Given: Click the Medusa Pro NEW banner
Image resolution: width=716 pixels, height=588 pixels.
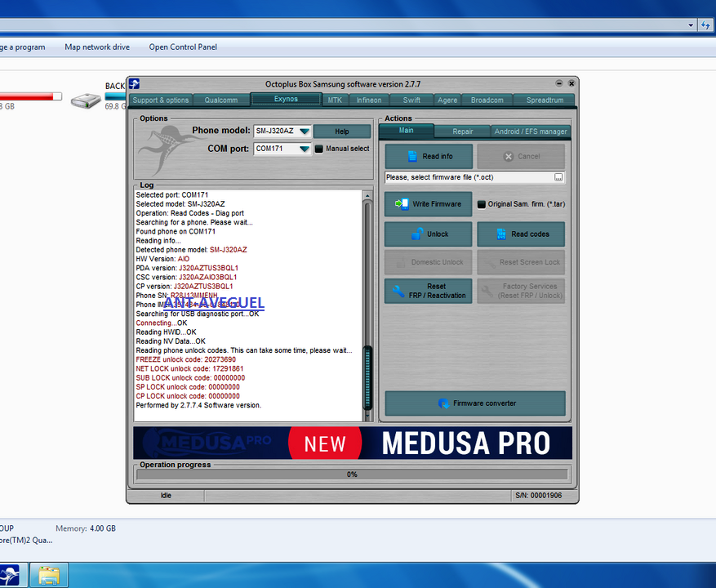Looking at the screenshot, I should pyautogui.click(x=353, y=443).
